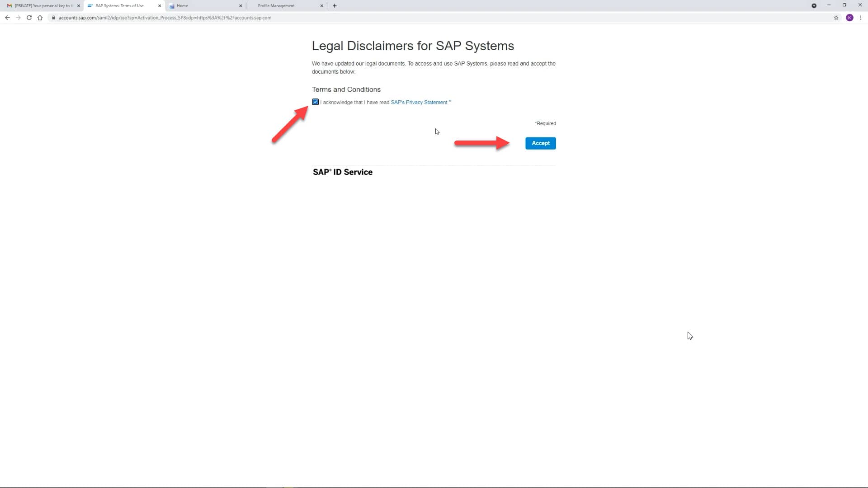
Task: Click the Gmail favicon on first tab
Action: tap(9, 6)
